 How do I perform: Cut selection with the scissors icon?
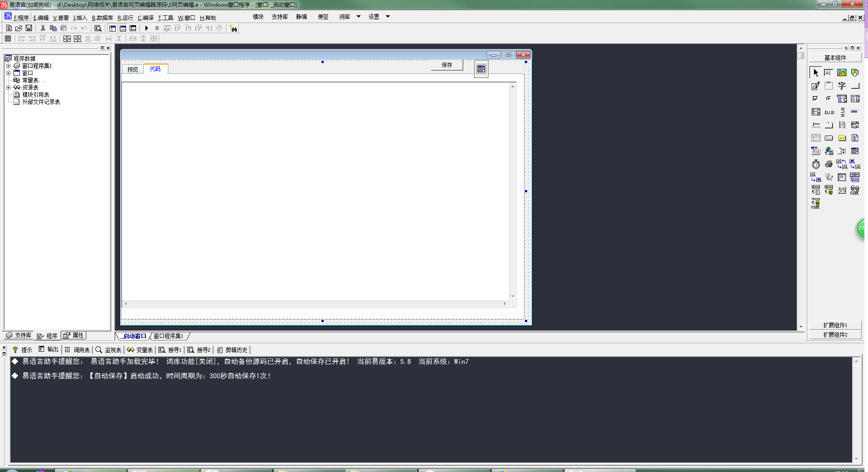43,28
